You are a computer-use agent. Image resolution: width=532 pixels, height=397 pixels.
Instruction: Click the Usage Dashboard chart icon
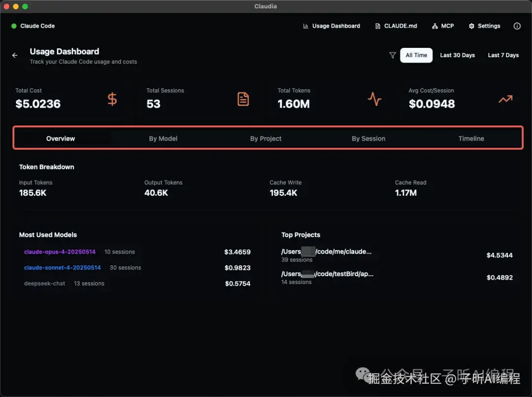click(306, 26)
